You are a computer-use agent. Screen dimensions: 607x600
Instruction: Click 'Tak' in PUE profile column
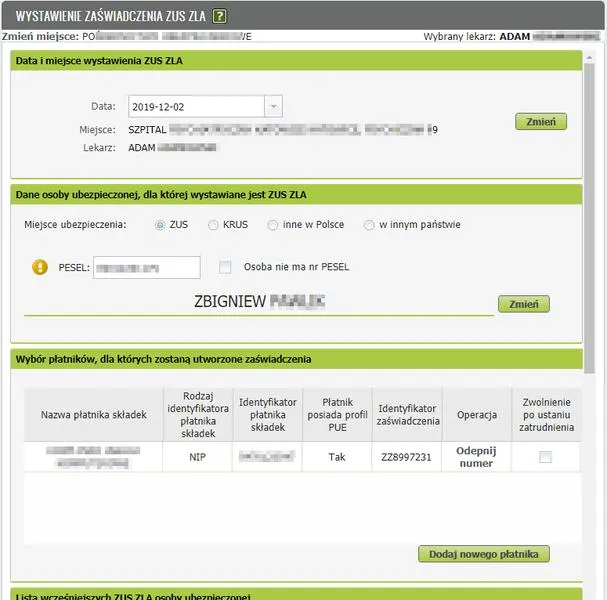click(337, 457)
